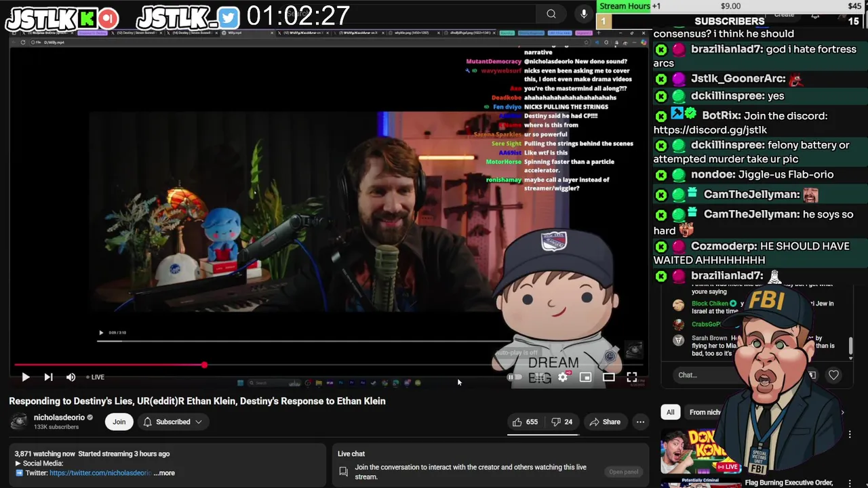Click the 133K subscribers text
Screen dimensions: 868x488
(x=56, y=427)
